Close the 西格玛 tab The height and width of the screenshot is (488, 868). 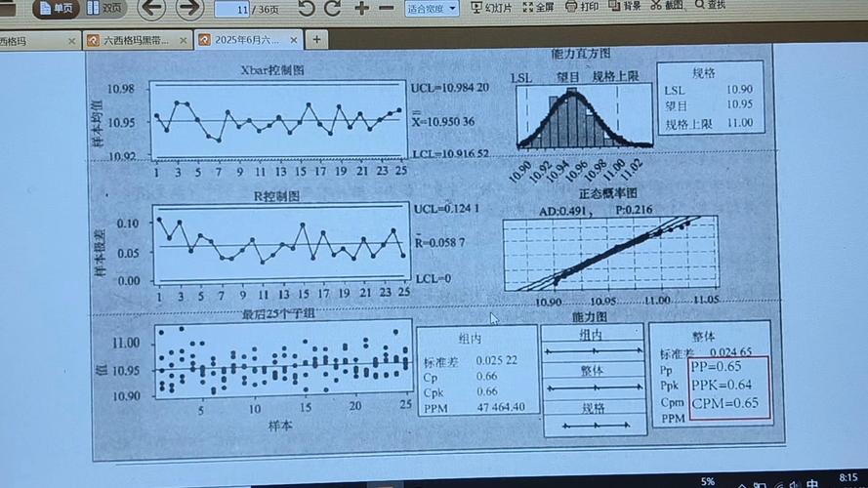pyautogui.click(x=71, y=41)
